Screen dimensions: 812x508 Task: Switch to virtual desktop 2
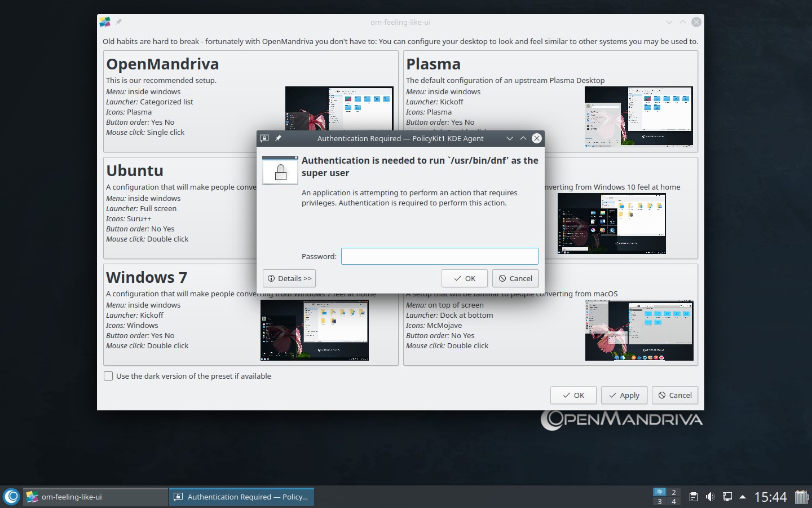(x=674, y=492)
